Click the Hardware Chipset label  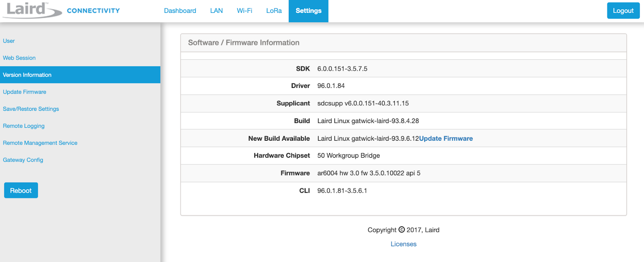pos(282,156)
